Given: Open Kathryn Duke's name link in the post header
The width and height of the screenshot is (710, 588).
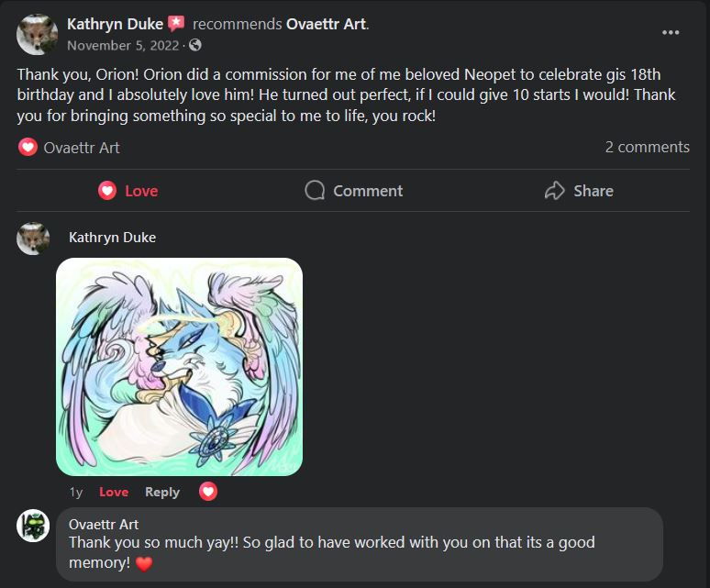Looking at the screenshot, I should (x=115, y=24).
